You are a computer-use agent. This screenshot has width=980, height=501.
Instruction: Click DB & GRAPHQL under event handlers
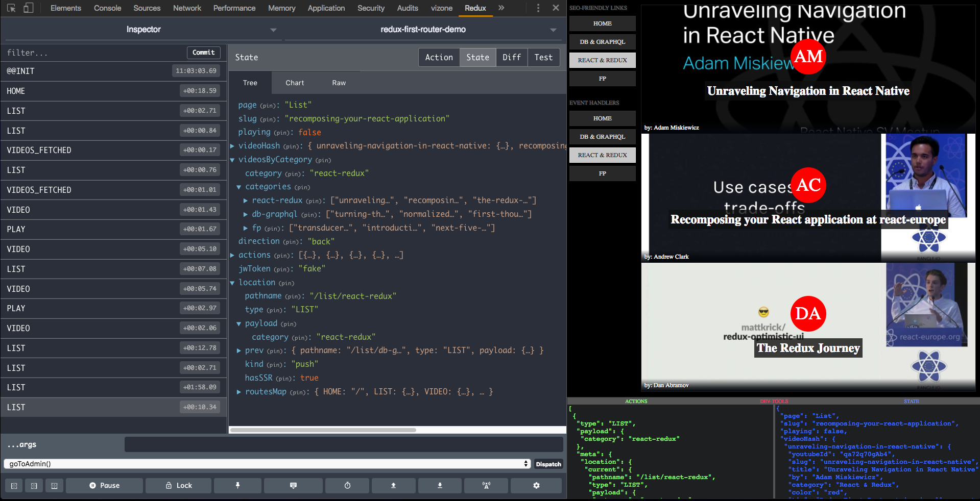click(603, 137)
